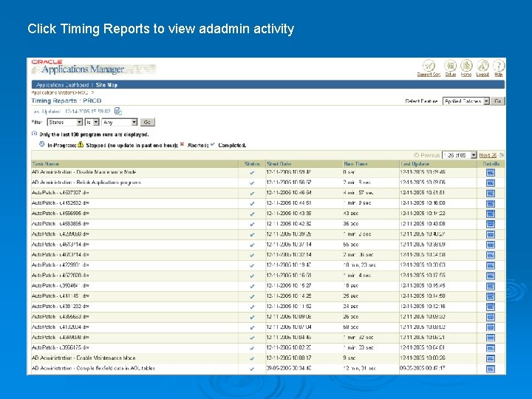Screen dimensions: 532x399
Task: Select 'AD Administration - Disable Maintenance Mode' task name
Action: pos(83,172)
